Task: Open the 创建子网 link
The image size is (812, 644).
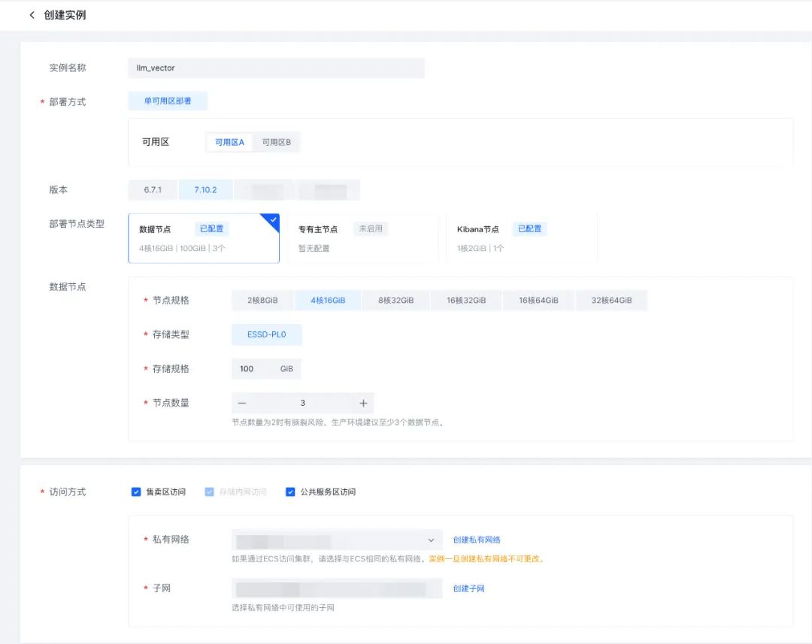Action: tap(468, 588)
